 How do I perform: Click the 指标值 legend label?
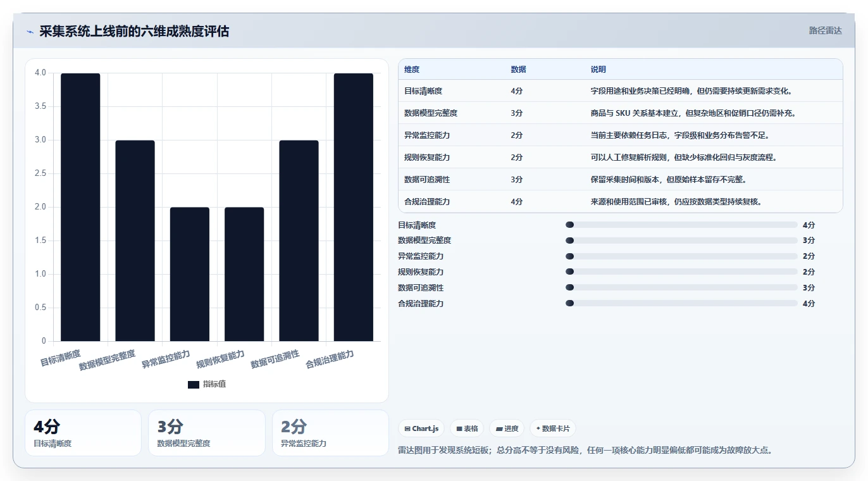coord(214,384)
